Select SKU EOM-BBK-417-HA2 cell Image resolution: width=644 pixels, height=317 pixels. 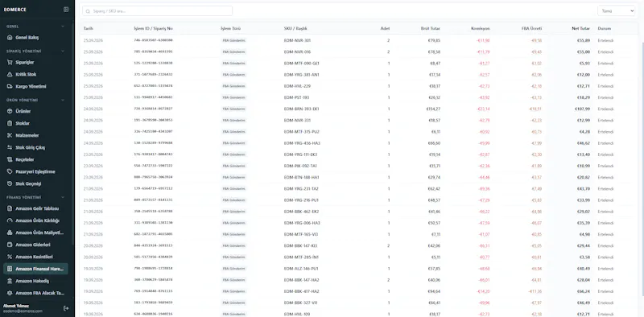(301, 291)
